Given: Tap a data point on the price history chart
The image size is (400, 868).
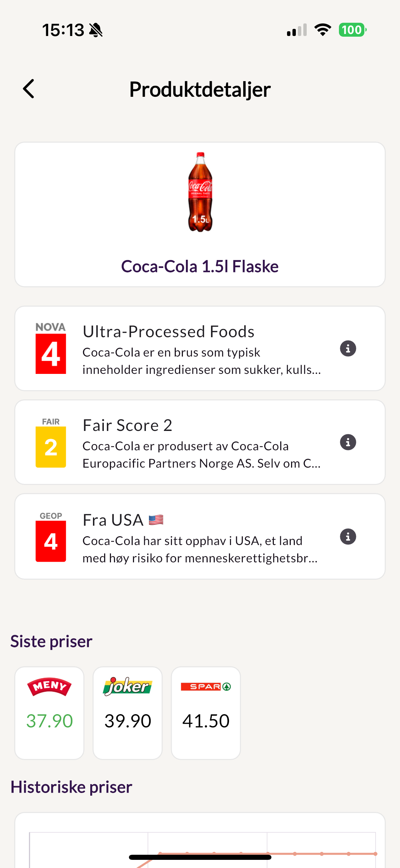Looking at the screenshot, I should point(295,853).
